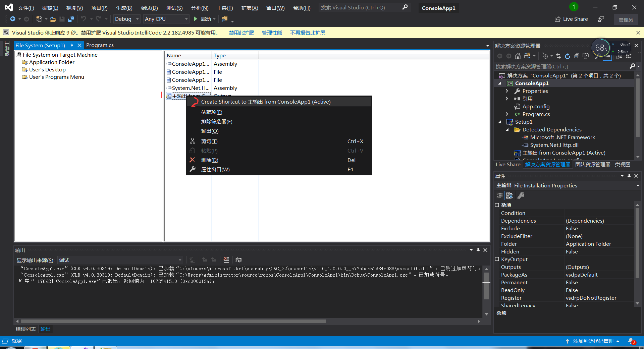Pin the File System (Setup1) tab
Screen dimensions: 644x349
71,45
